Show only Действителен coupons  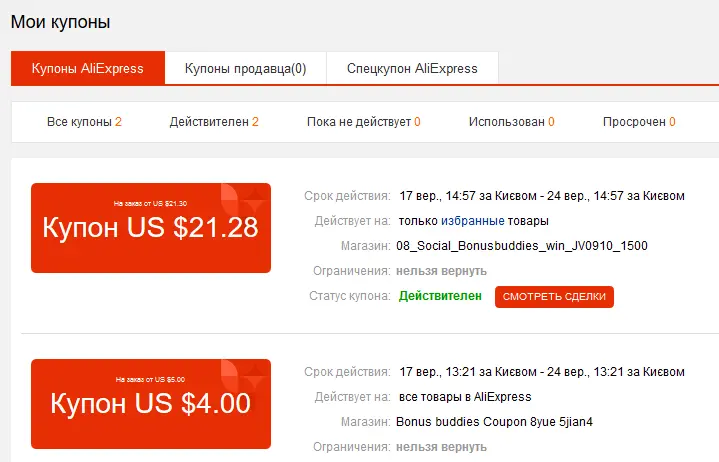[x=214, y=122]
